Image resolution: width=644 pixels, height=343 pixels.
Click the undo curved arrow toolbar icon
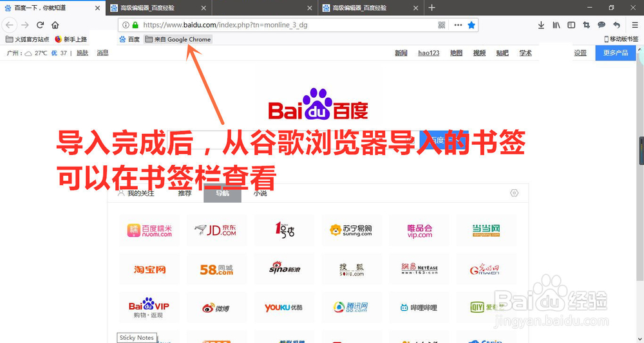pyautogui.click(x=616, y=25)
